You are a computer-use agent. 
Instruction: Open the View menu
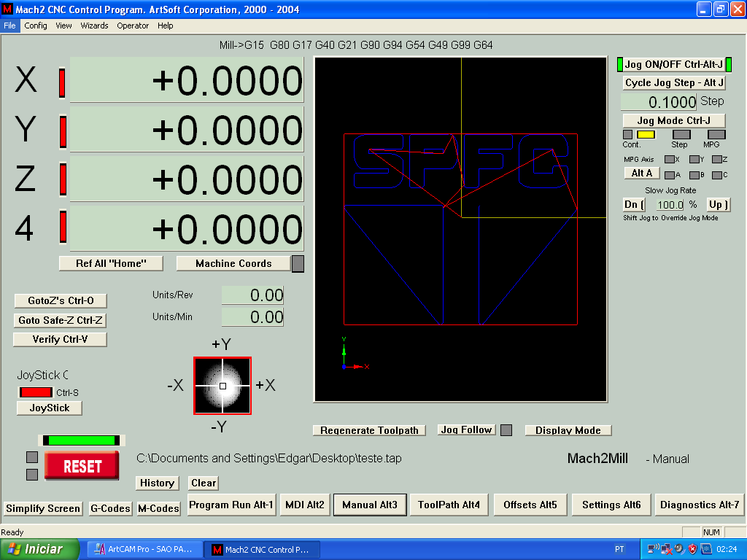tap(63, 26)
